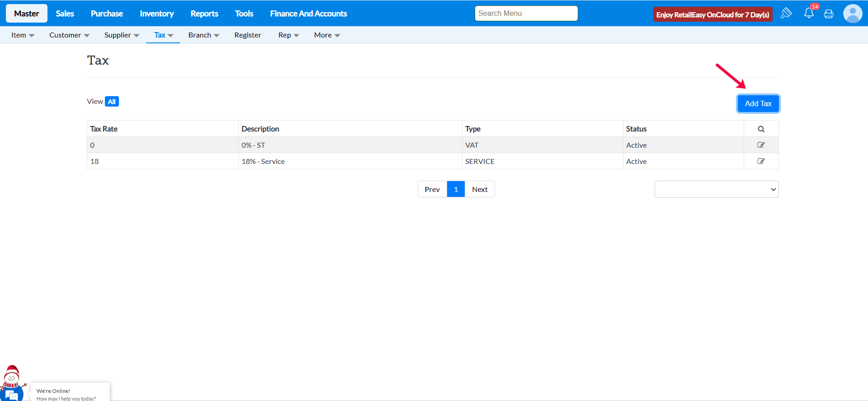Expand the More dropdown menu
868x401 pixels.
pos(327,35)
